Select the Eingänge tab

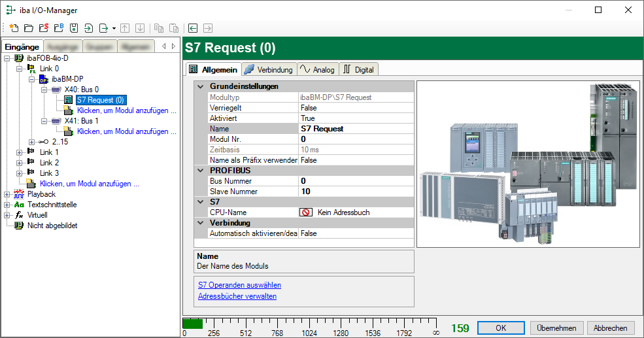(22, 46)
